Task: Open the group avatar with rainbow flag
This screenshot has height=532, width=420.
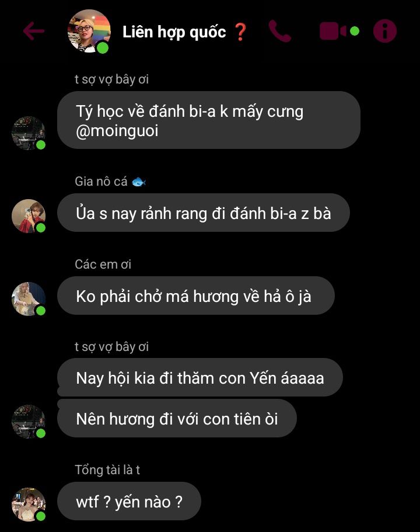Action: (x=89, y=31)
